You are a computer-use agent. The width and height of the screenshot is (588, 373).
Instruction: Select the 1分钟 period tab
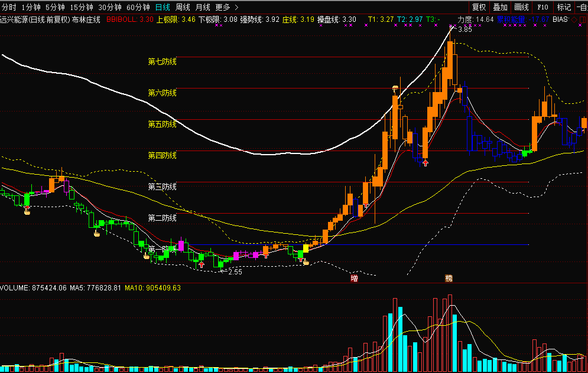31,7
